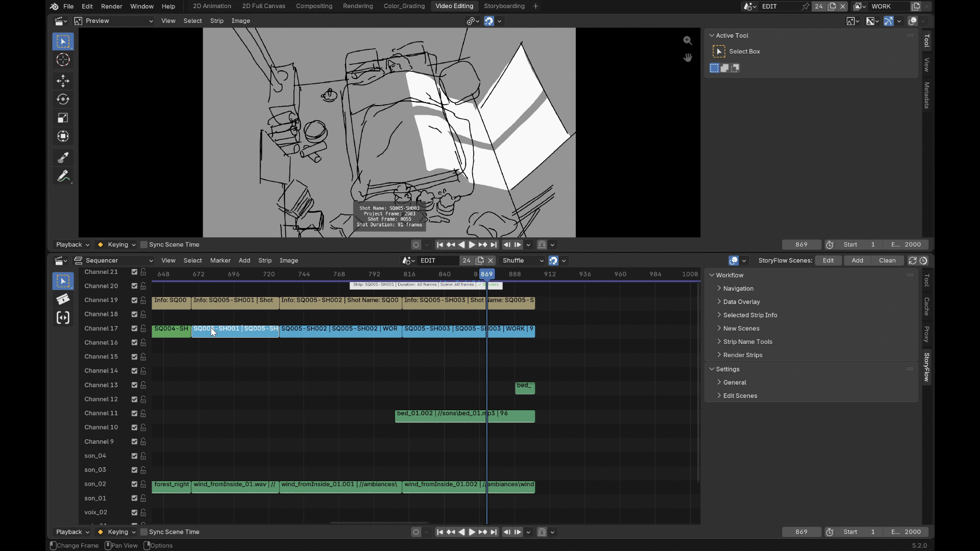The height and width of the screenshot is (551, 980).
Task: Open the Preview display mode dropdown
Action: coord(114,21)
